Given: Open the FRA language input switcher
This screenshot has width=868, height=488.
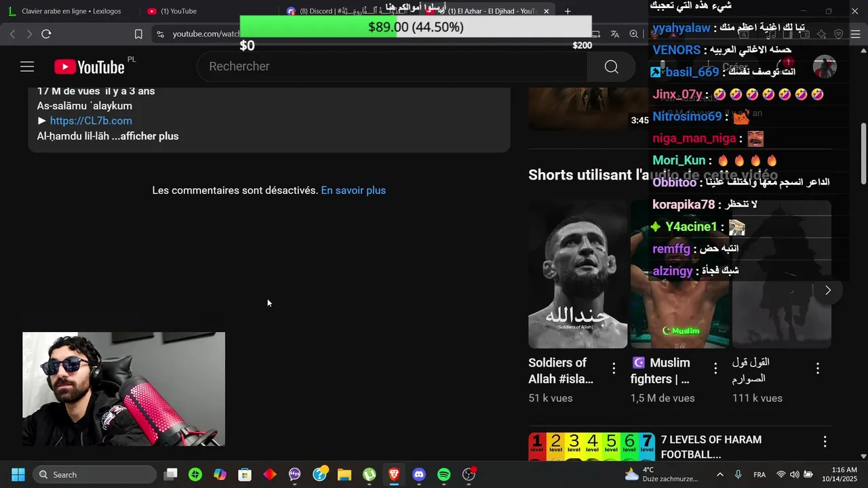Looking at the screenshot, I should 759,474.
